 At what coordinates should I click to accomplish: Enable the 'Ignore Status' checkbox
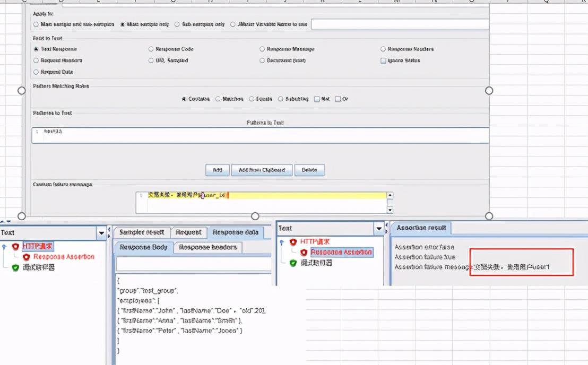pyautogui.click(x=383, y=60)
